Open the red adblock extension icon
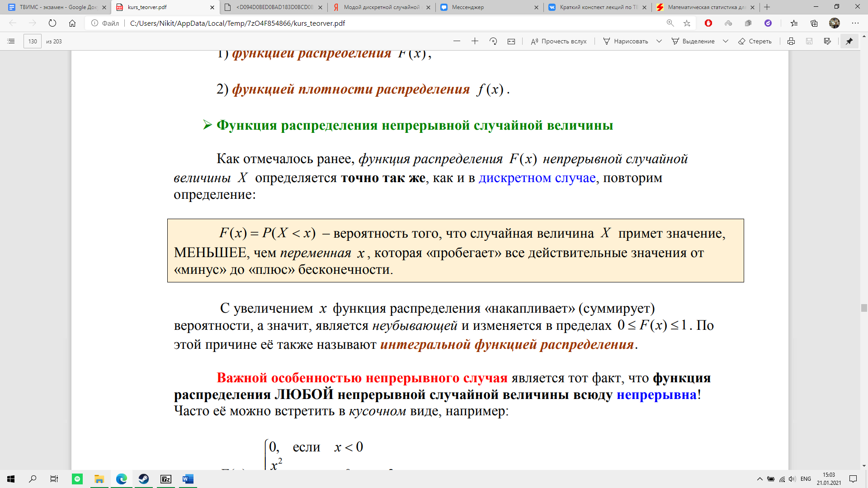 [708, 23]
